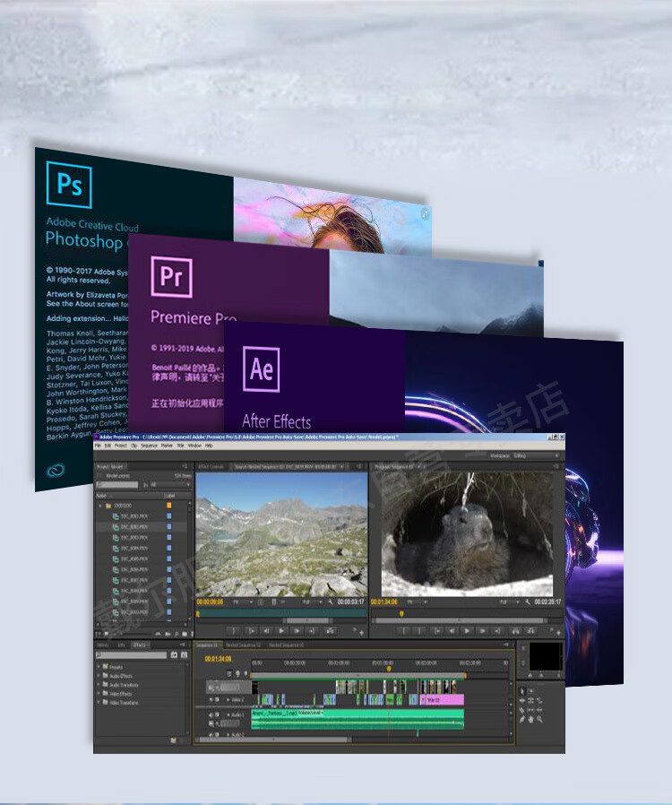
Task: Click the Program monitor playhead marker
Action: coord(401,613)
